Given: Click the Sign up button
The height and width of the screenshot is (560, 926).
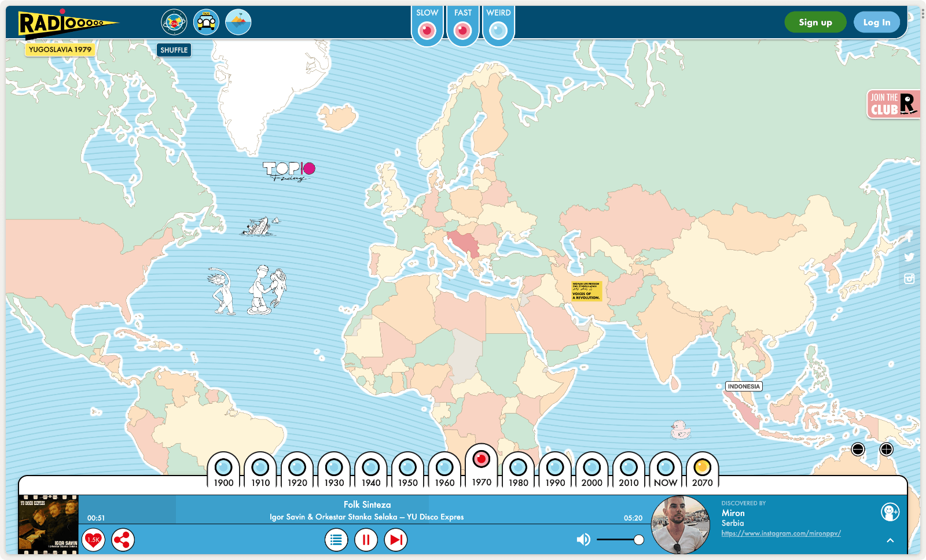Looking at the screenshot, I should click(x=815, y=23).
